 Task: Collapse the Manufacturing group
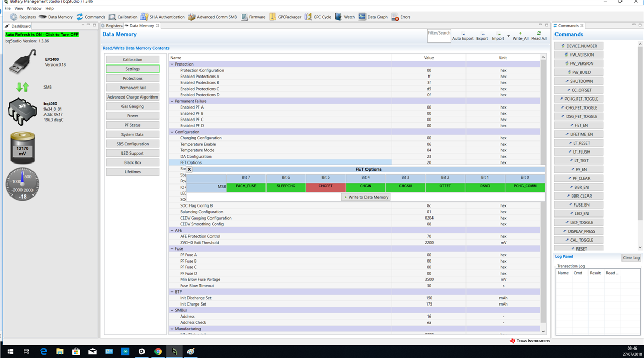pos(172,329)
